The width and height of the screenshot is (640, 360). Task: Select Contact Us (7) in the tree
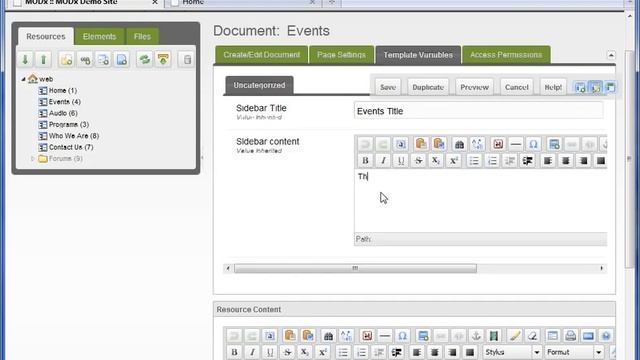pos(71,147)
